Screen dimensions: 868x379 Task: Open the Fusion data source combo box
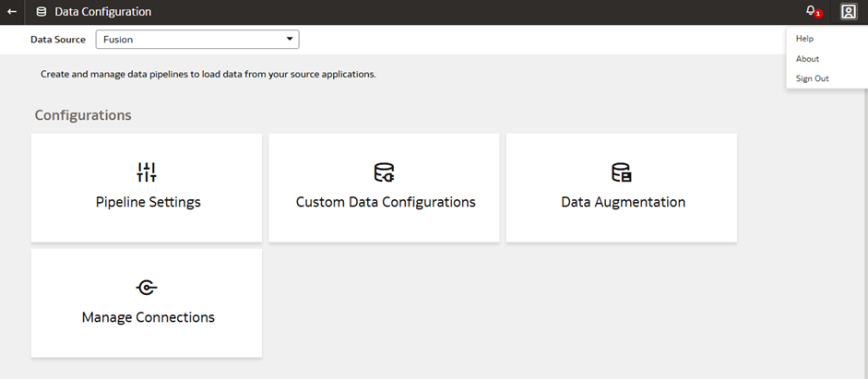197,40
